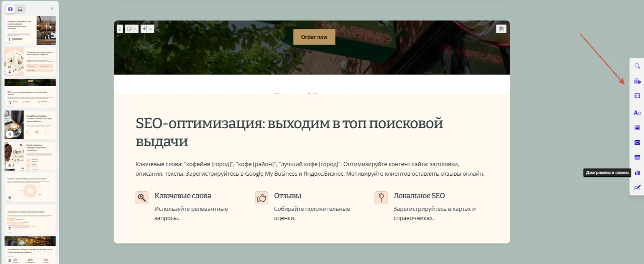Open the card notes icon at top right

501,29
